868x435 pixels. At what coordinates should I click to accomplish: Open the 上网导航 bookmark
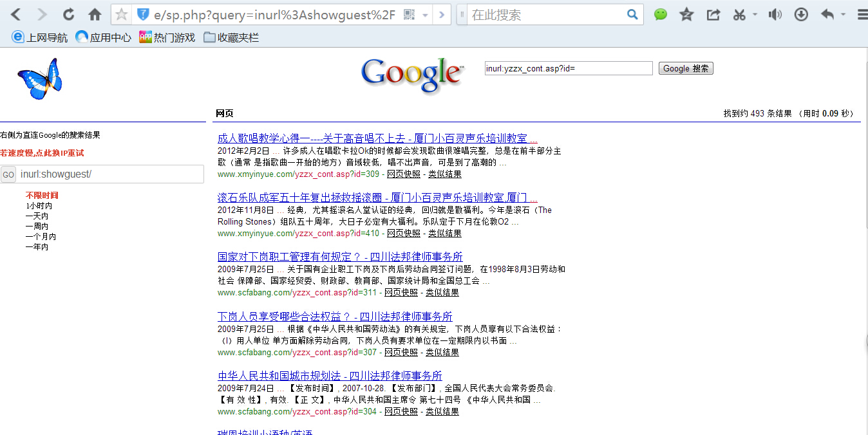[40, 37]
